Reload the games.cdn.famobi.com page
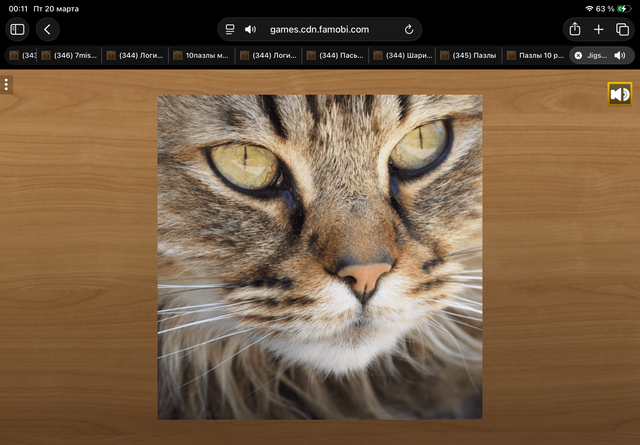The height and width of the screenshot is (445, 640). coord(409,30)
